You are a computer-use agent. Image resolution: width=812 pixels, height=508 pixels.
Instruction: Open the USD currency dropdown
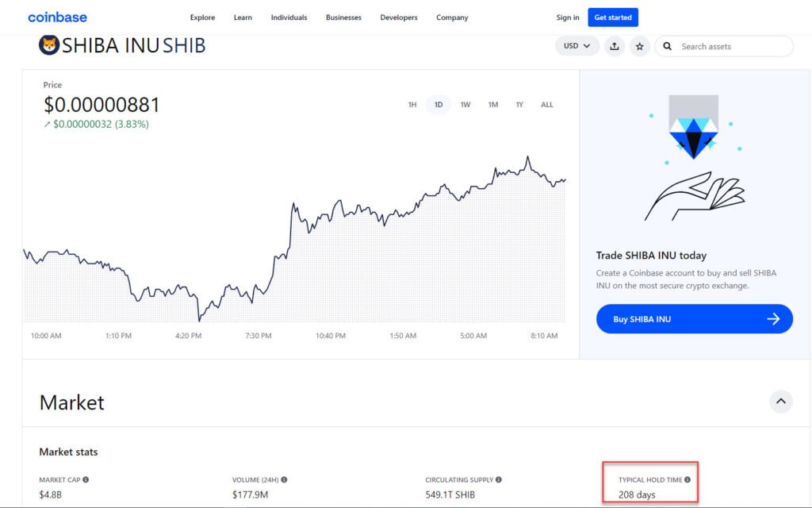(x=577, y=45)
